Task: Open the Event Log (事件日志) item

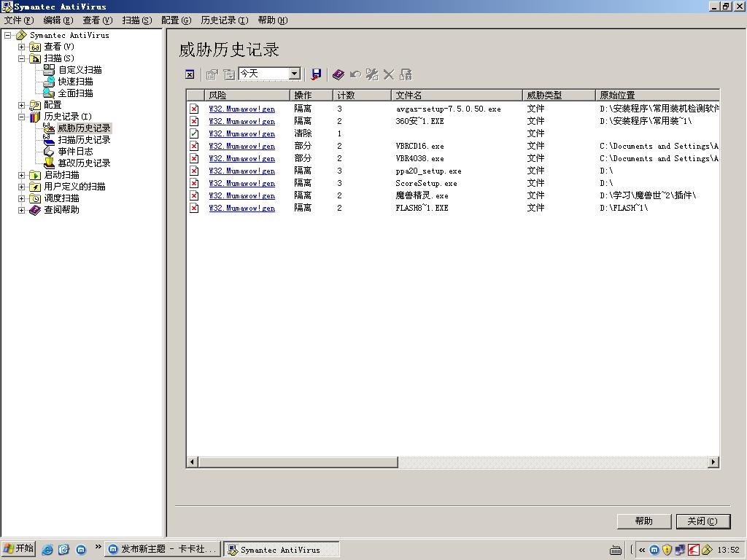Action: click(x=75, y=152)
